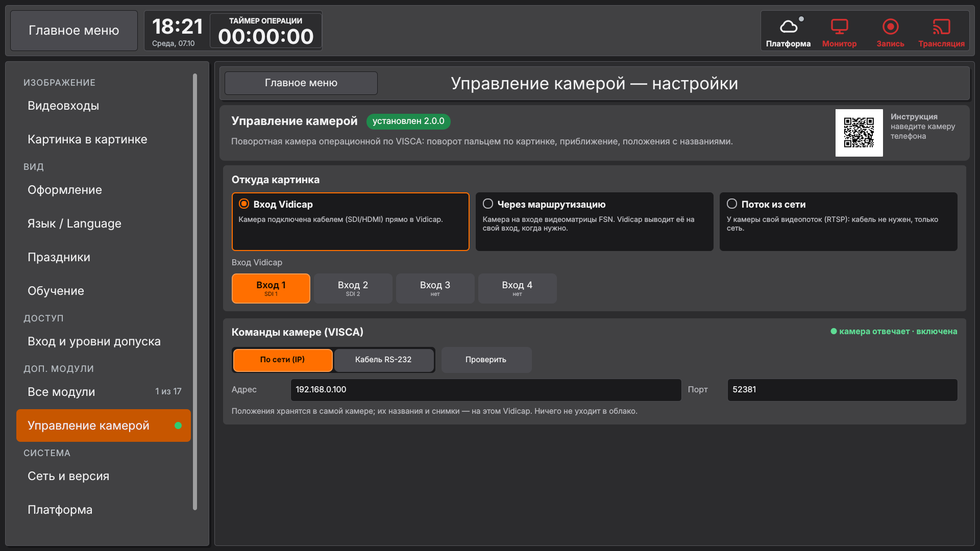Viewport: 980px width, 551px height.
Task: Click the sidebar vertical scrollbar
Action: pyautogui.click(x=195, y=292)
